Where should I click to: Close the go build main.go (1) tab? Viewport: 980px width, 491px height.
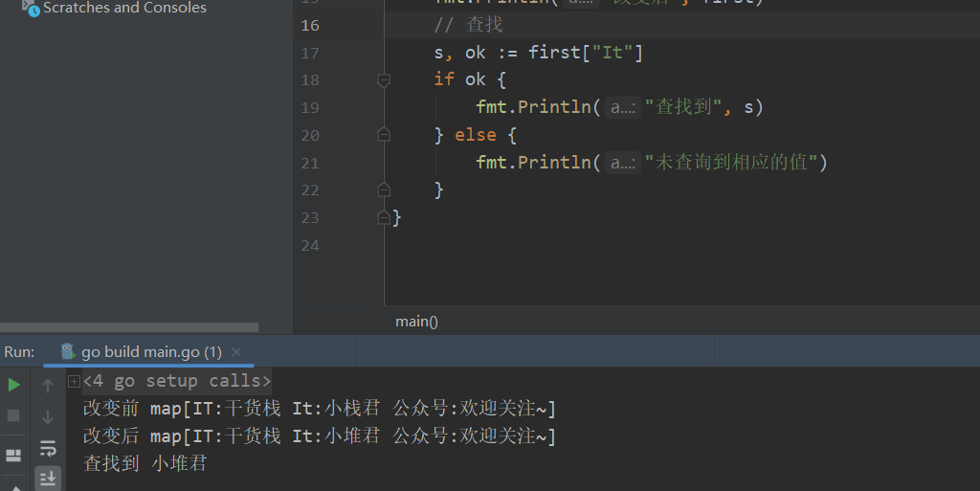pos(236,352)
